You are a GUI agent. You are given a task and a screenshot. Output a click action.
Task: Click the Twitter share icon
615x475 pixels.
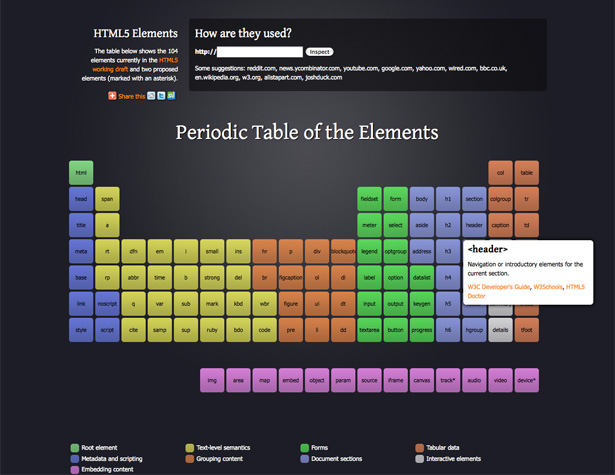pos(161,96)
